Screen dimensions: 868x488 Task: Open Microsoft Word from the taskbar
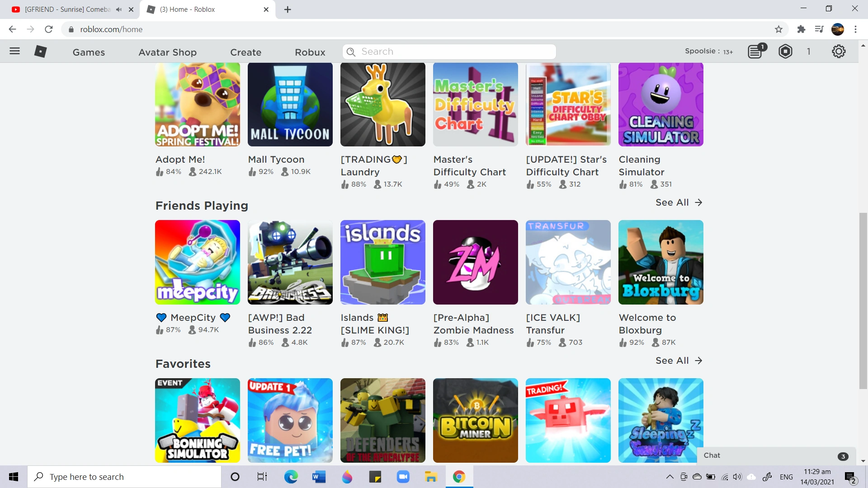tap(319, 477)
